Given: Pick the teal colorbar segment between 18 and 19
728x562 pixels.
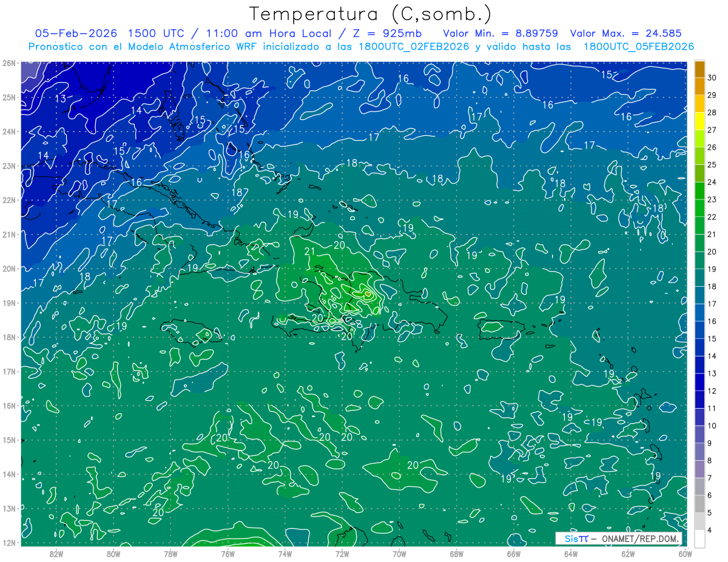Looking at the screenshot, I should 699,278.
